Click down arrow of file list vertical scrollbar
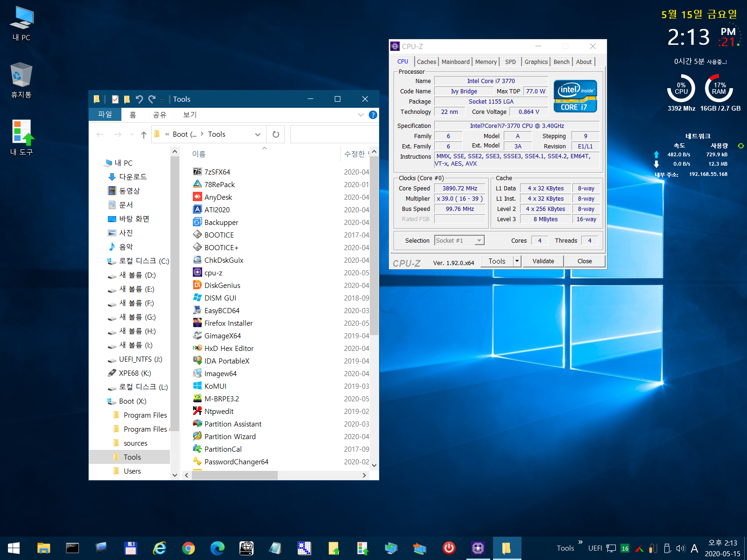 tap(374, 465)
